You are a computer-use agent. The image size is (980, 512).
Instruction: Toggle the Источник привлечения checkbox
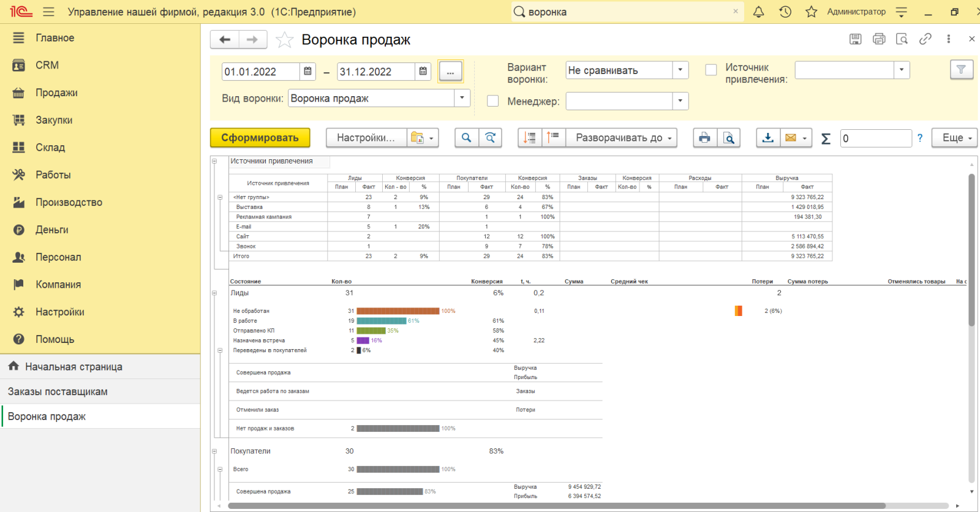click(711, 70)
